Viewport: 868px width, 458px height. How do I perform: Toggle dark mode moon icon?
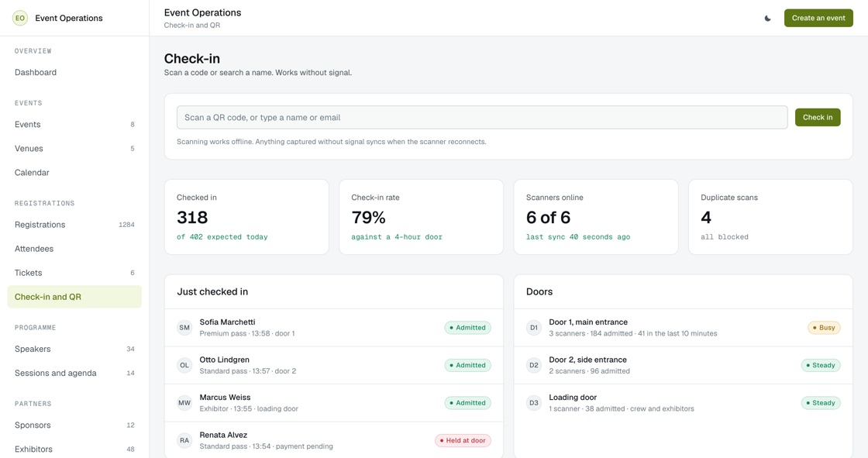click(x=767, y=19)
